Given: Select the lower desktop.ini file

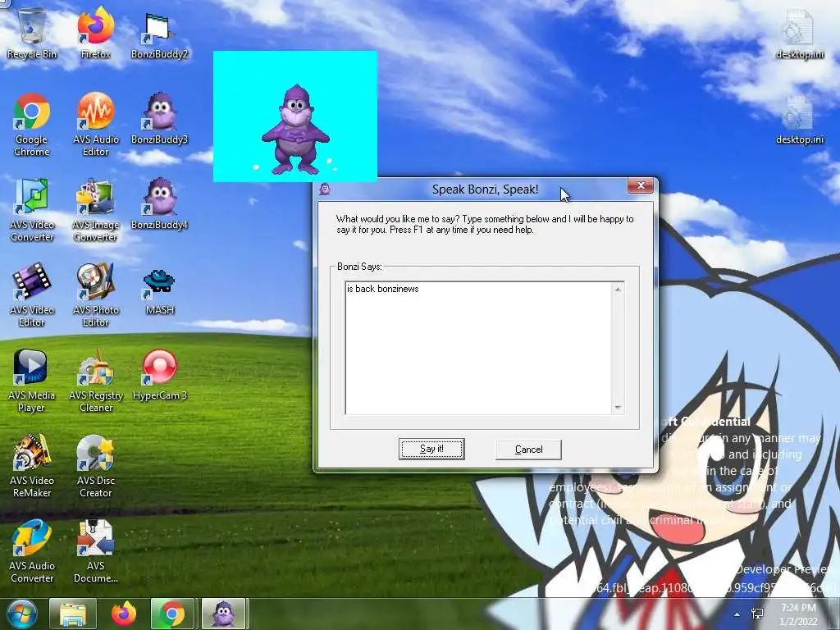Looking at the screenshot, I should (x=799, y=119).
